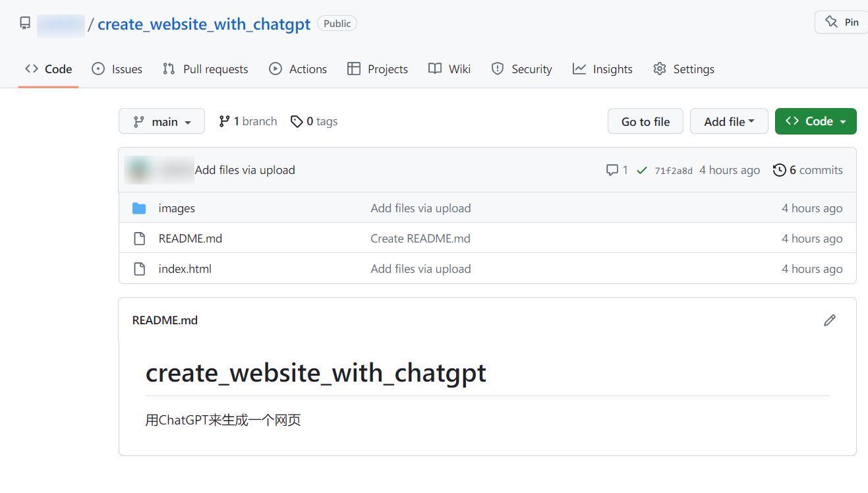Click the README text 用ChatGPT来生成一个网页
Image resolution: width=868 pixels, height=493 pixels.
coord(223,420)
